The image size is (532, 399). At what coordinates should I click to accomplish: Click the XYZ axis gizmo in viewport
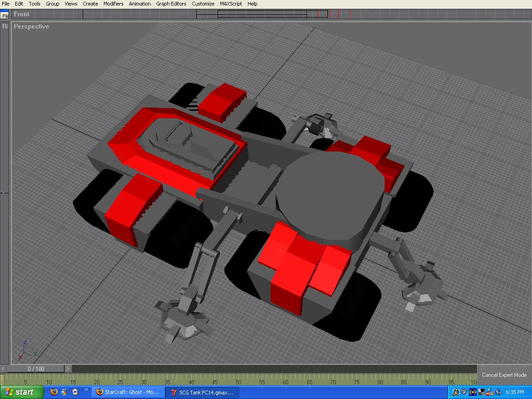[26, 351]
